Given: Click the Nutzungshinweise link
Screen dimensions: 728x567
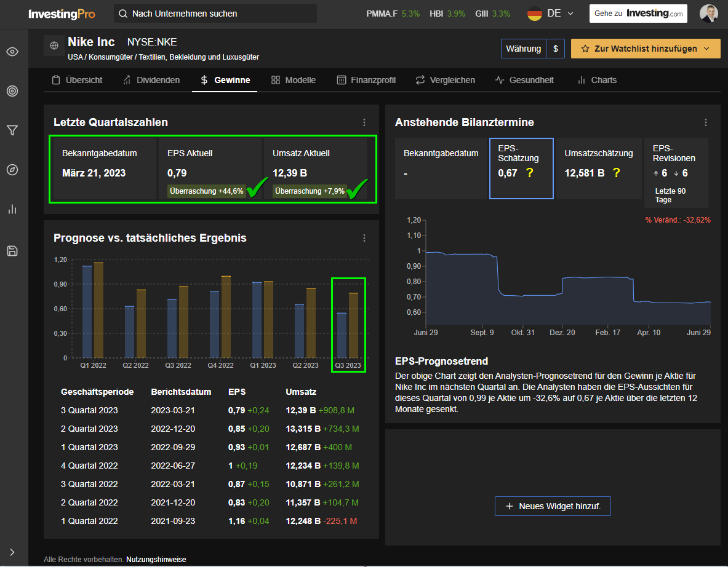Looking at the screenshot, I should click(156, 560).
